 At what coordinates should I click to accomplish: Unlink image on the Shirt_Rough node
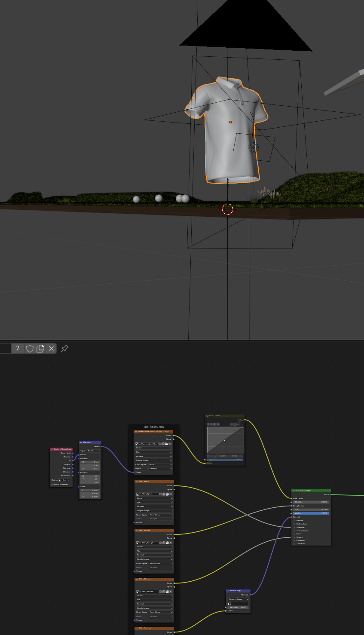click(171, 543)
